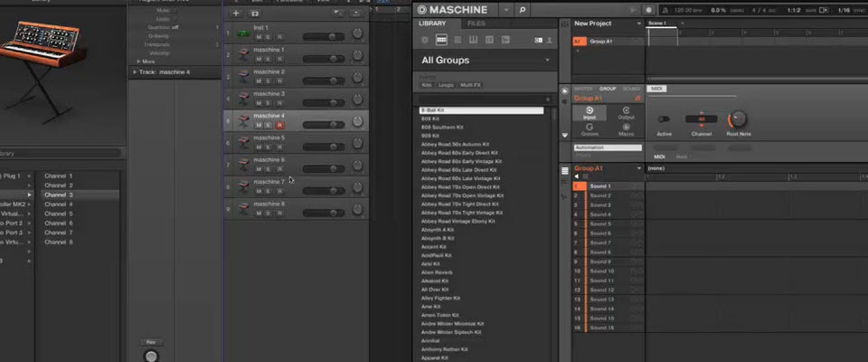Viewport: 868px width, 362px height.
Task: Select Instruments keyboard icon in browser
Action: [x=473, y=40]
